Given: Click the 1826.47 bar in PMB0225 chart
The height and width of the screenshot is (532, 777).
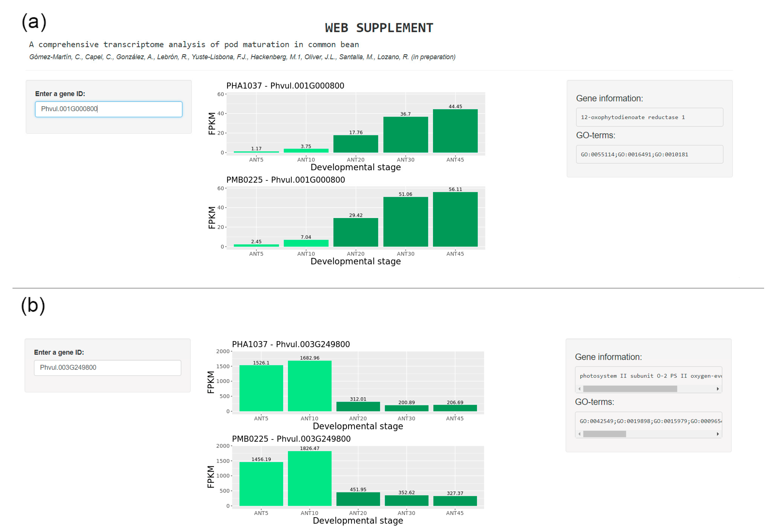Looking at the screenshot, I should (x=310, y=478).
